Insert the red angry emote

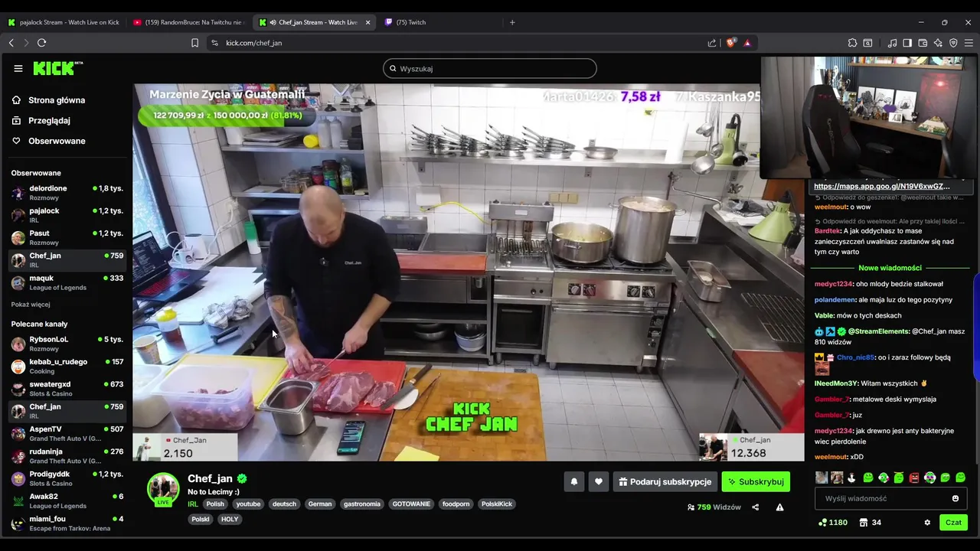(914, 478)
